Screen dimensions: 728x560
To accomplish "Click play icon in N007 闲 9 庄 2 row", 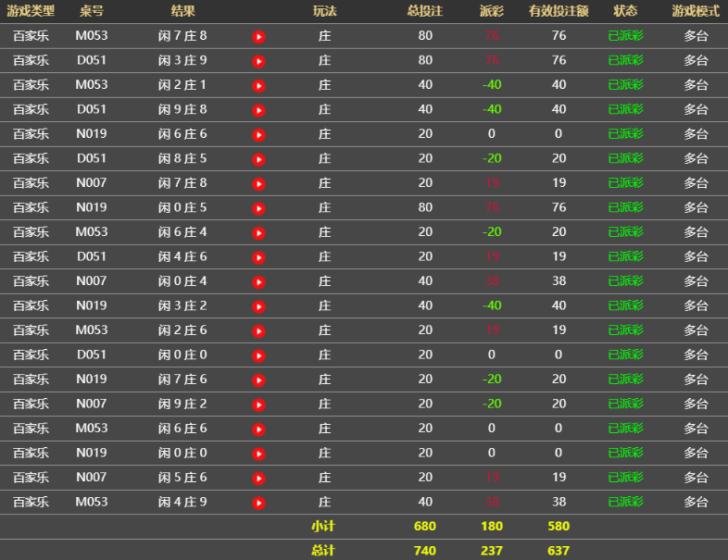I will pyautogui.click(x=258, y=405).
